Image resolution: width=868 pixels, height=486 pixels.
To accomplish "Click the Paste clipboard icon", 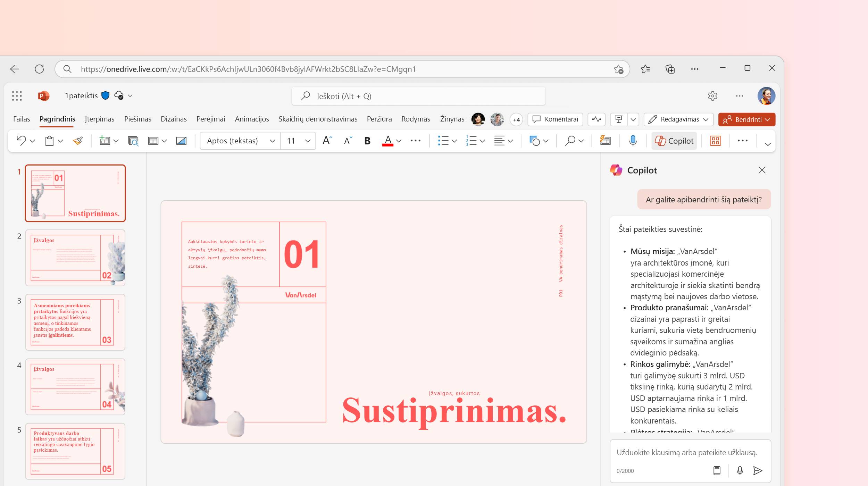I will click(49, 141).
